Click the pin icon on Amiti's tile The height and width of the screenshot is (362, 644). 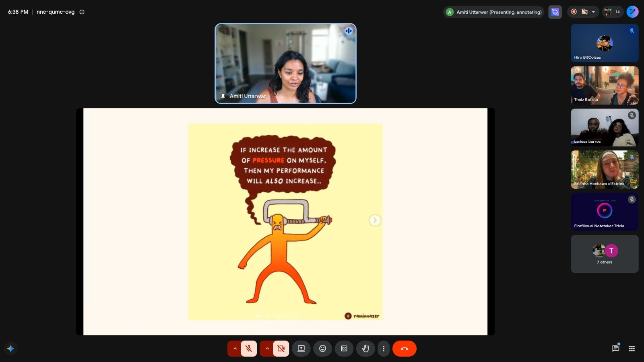(223, 97)
